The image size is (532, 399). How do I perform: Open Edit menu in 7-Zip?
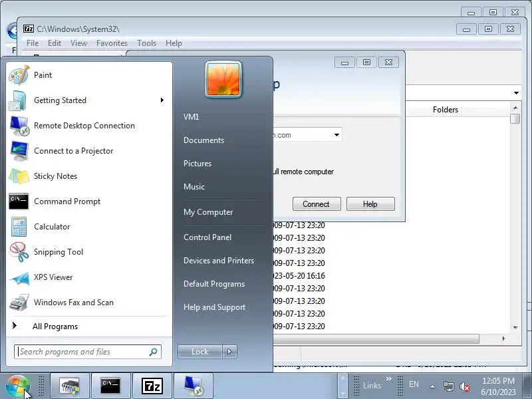[x=55, y=43]
